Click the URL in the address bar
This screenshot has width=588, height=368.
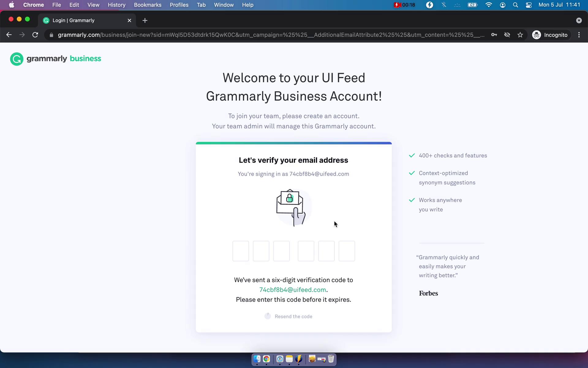[x=271, y=35]
